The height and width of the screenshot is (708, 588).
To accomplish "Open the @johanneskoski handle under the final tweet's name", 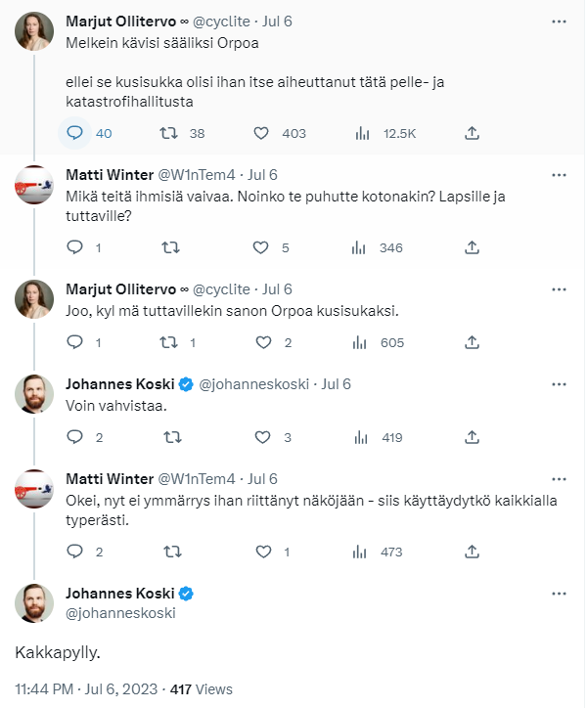I will [120, 613].
